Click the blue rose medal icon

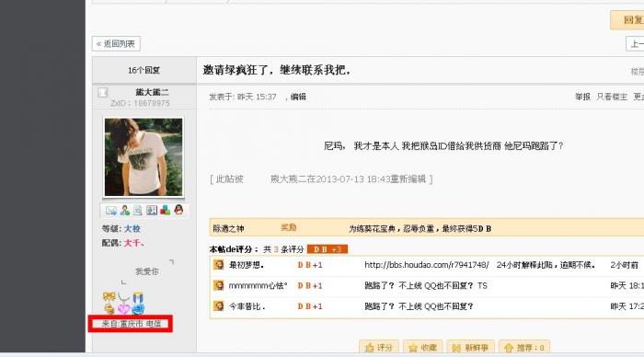pyautogui.click(x=138, y=308)
